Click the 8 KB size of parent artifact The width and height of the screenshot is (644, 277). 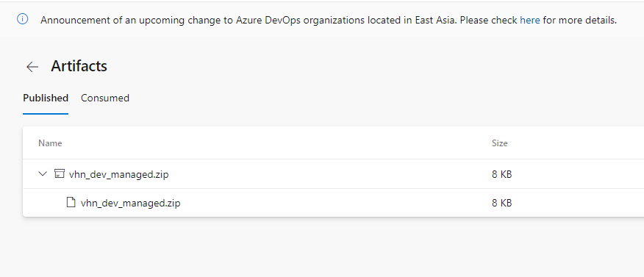coord(502,174)
